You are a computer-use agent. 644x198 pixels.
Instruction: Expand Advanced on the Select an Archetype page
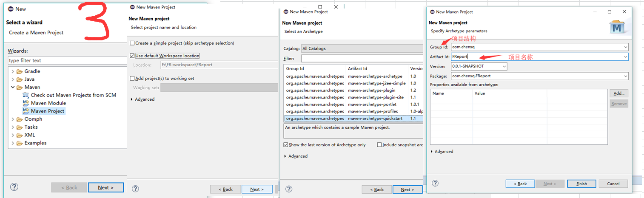click(x=285, y=156)
